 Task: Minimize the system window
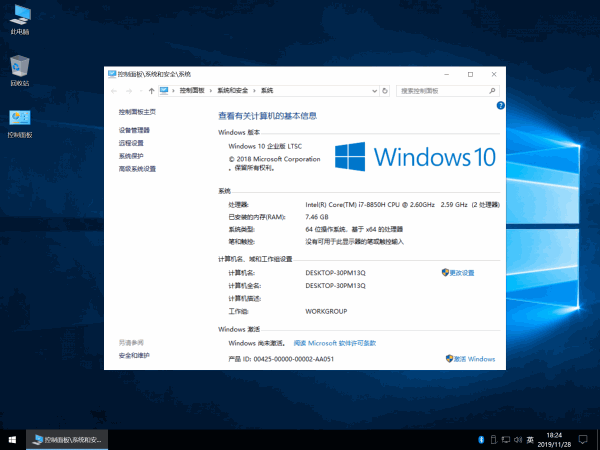[x=447, y=74]
